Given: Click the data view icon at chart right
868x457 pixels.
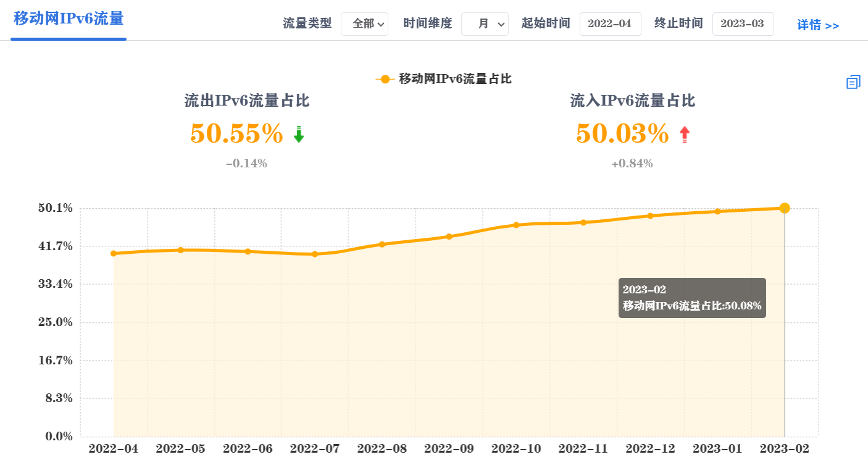Looking at the screenshot, I should (x=853, y=82).
